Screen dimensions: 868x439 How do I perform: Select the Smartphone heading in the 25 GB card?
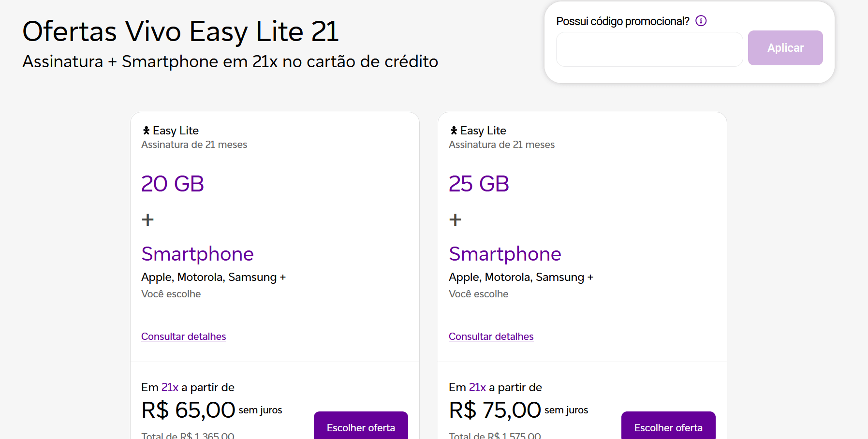click(x=505, y=254)
